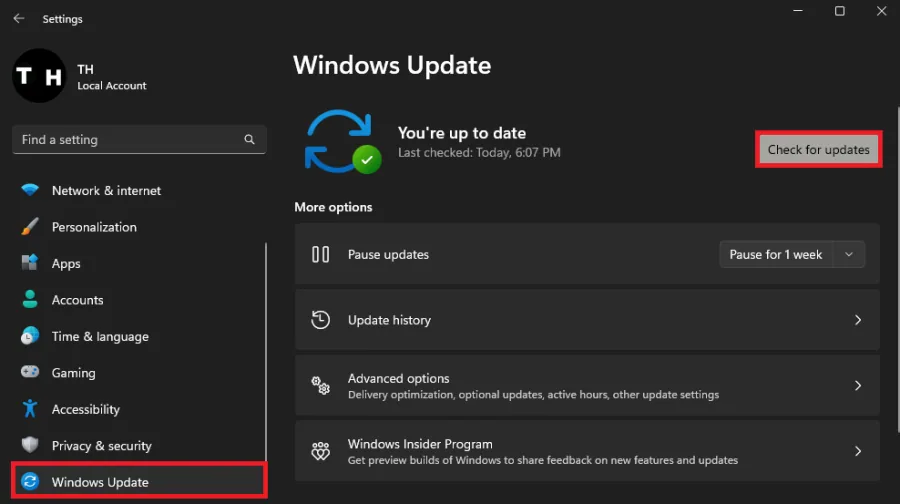Click the Advanced options gears icon

pyautogui.click(x=320, y=385)
